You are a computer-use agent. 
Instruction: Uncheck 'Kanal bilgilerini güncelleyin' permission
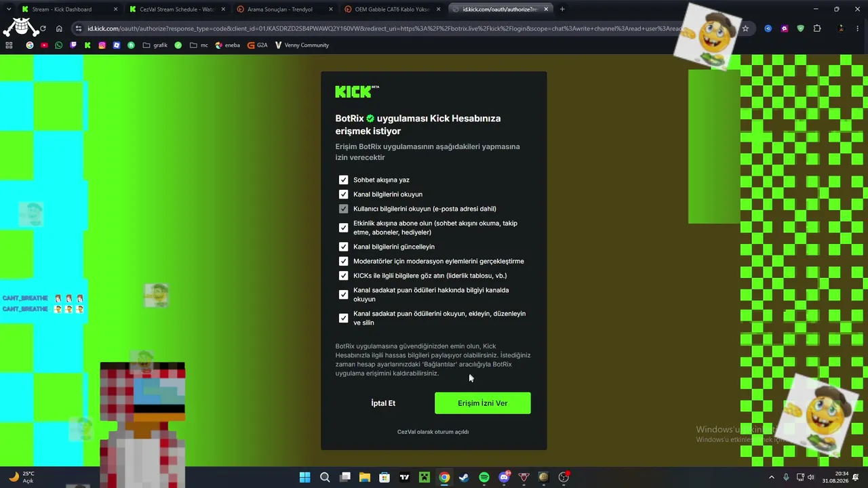pyautogui.click(x=343, y=247)
